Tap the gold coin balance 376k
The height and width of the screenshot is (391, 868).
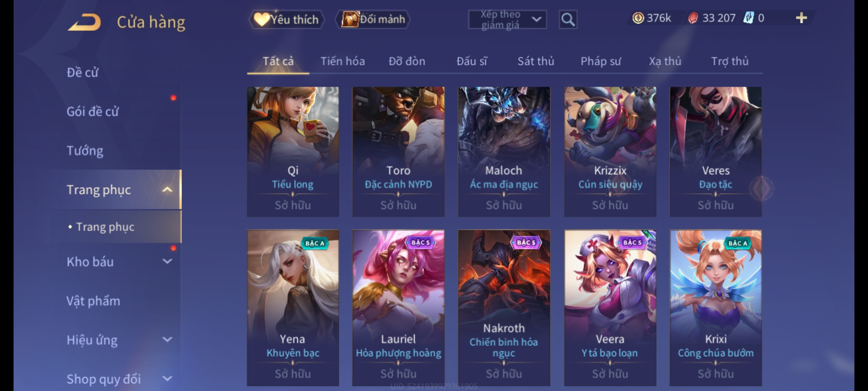pyautogui.click(x=652, y=18)
